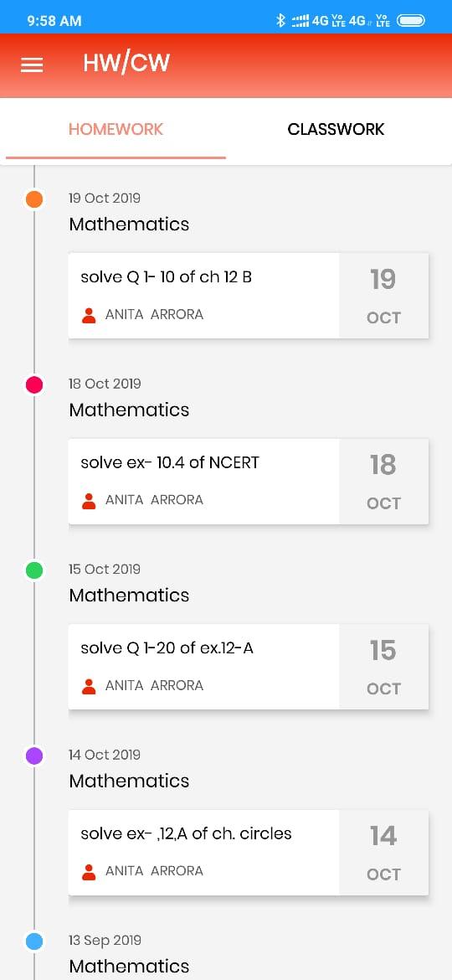Tap the 19 OCT date badge
The height and width of the screenshot is (980, 452).
click(x=383, y=296)
